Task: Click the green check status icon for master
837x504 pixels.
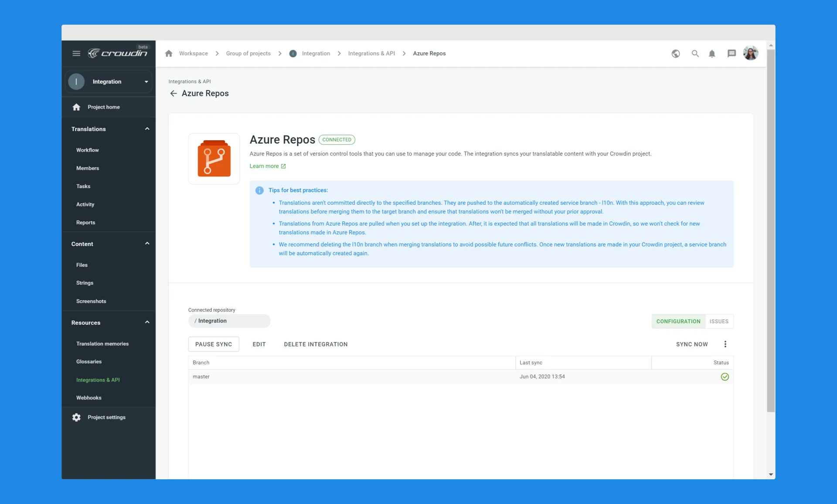Action: click(x=725, y=377)
